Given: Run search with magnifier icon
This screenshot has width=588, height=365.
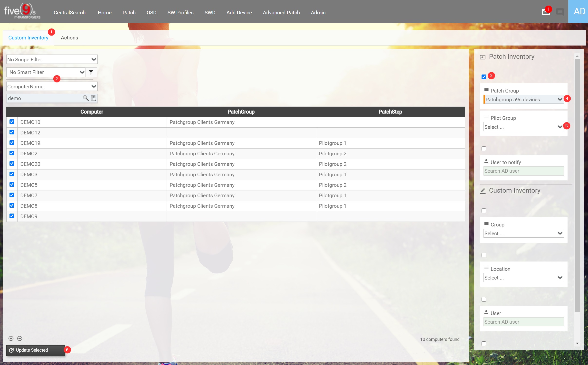Looking at the screenshot, I should click(x=85, y=98).
